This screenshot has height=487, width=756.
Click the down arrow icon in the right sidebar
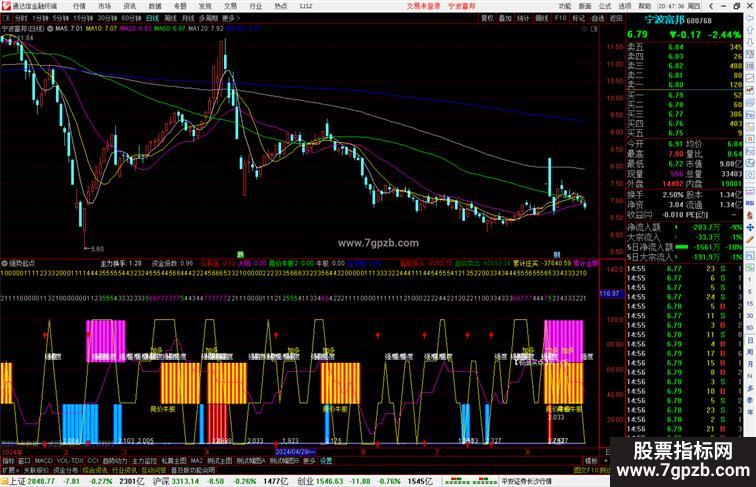coord(750,42)
